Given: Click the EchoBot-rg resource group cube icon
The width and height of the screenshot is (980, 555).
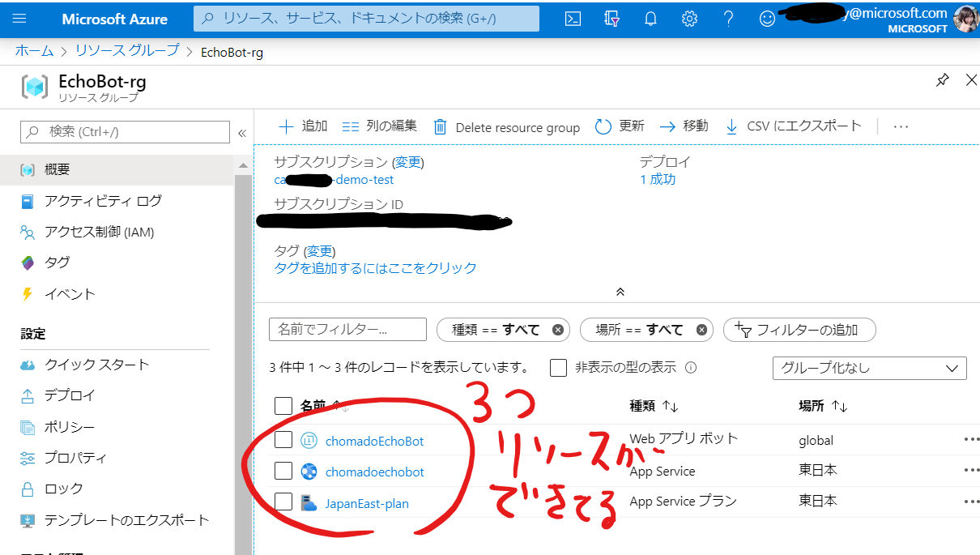Looking at the screenshot, I should coord(35,87).
